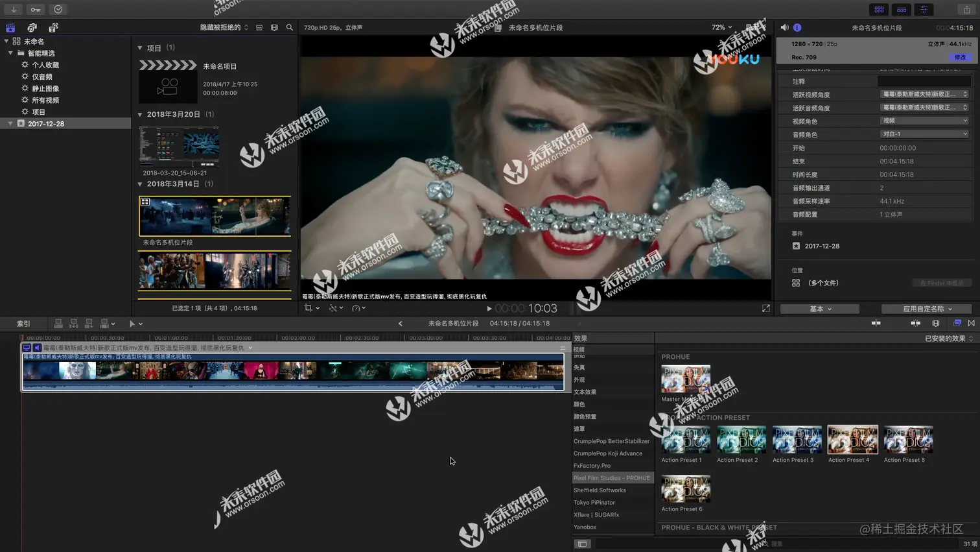980x552 pixels.
Task: Open the audio role dropdown
Action: coord(925,134)
